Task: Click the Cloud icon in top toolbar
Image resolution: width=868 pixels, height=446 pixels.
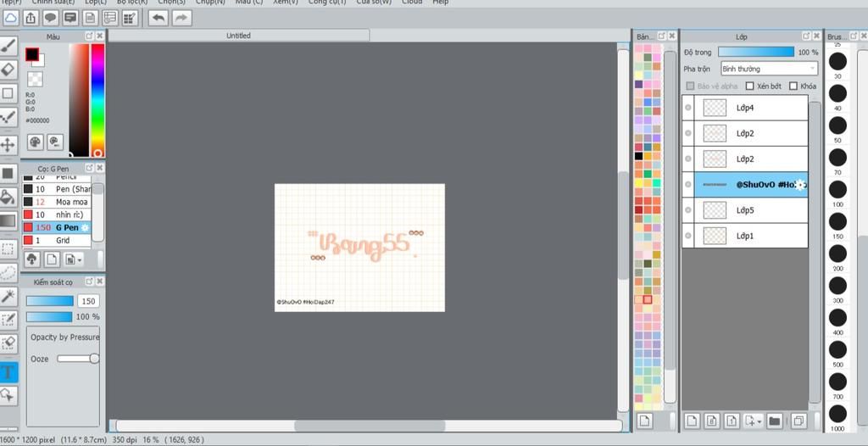Action: pos(10,19)
